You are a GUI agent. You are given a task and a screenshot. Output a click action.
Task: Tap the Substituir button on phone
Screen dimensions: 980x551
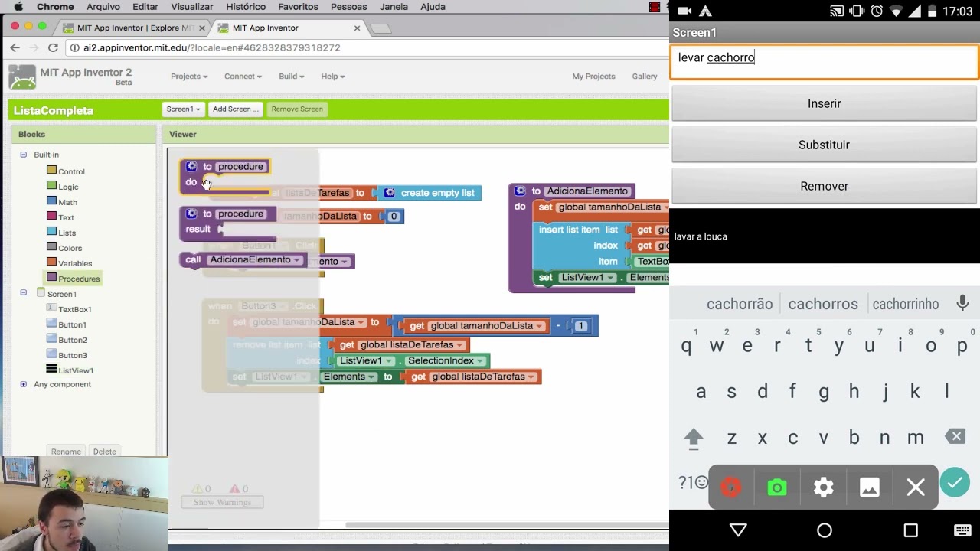(825, 145)
